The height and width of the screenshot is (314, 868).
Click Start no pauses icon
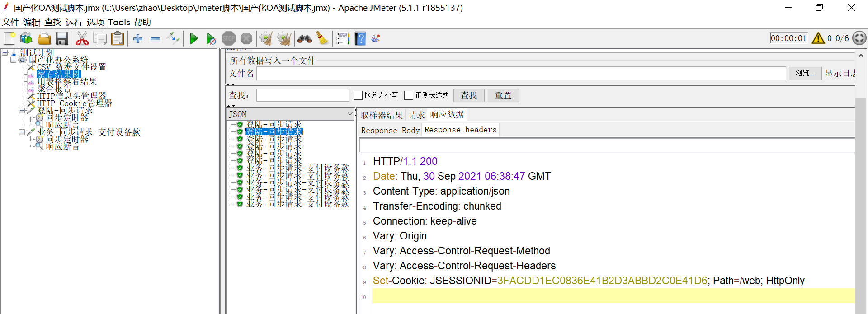coord(211,39)
